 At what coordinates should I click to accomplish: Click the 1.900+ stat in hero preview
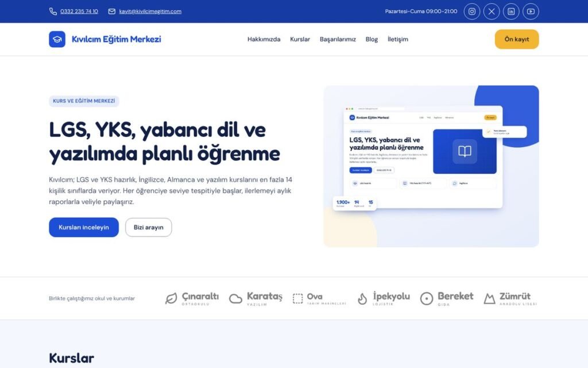(x=343, y=202)
